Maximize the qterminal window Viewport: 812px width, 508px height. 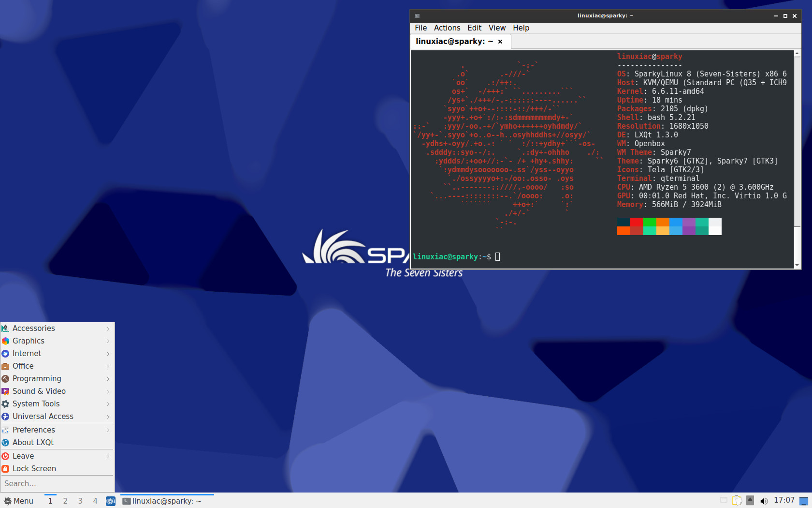(x=785, y=16)
